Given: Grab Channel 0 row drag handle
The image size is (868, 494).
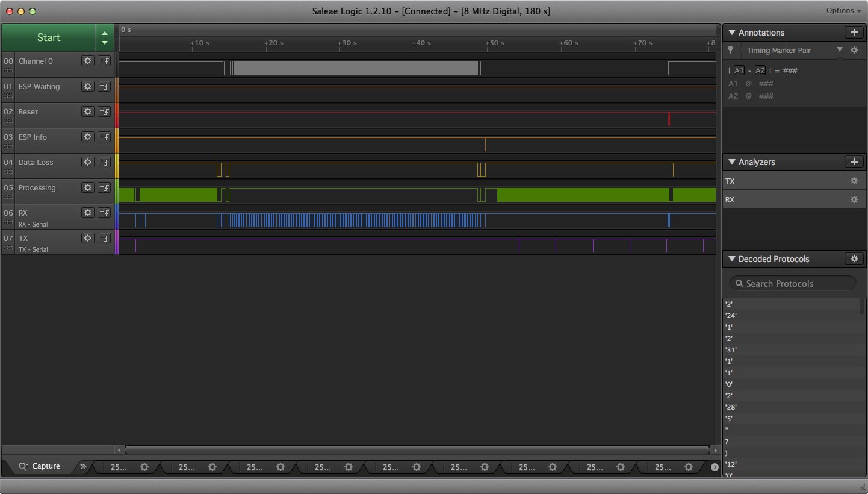Looking at the screenshot, I should click(8, 70).
